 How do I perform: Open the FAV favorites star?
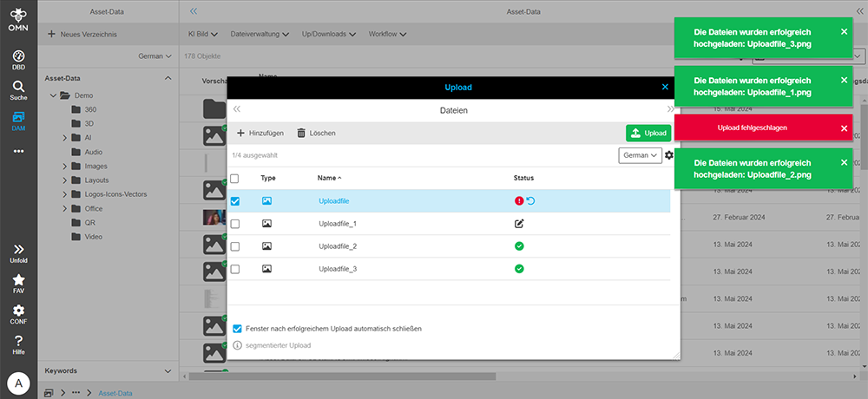(x=18, y=285)
